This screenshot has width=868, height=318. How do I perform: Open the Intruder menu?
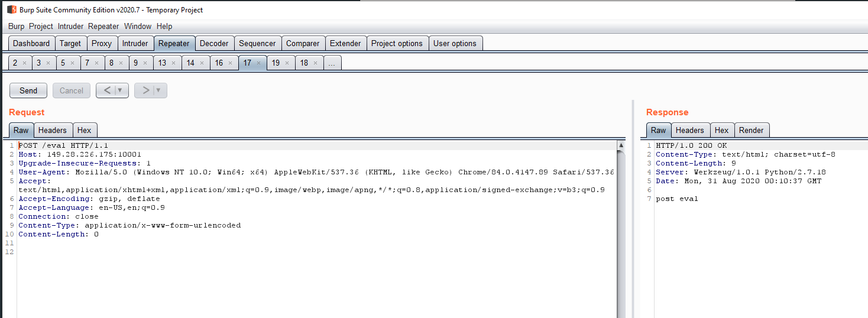click(x=71, y=26)
